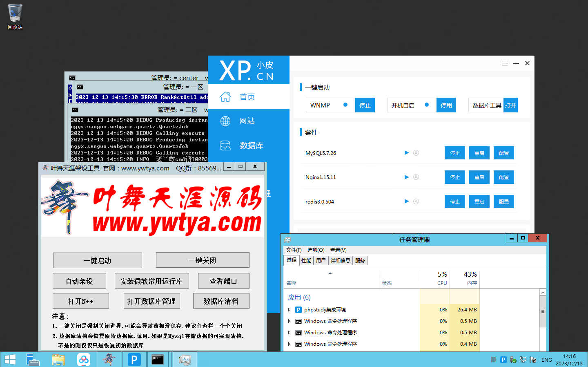Click the play arrow for Nginx1.15.11

[x=407, y=177]
